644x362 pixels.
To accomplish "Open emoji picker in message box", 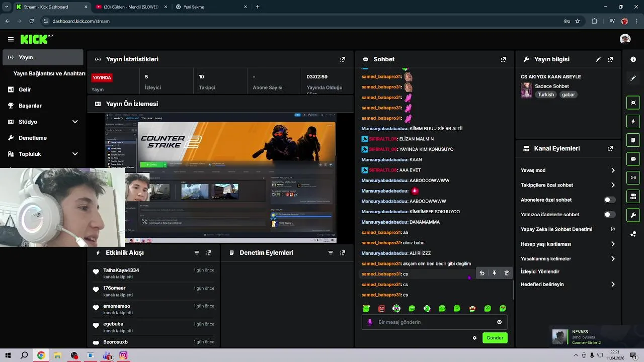I will (x=499, y=322).
